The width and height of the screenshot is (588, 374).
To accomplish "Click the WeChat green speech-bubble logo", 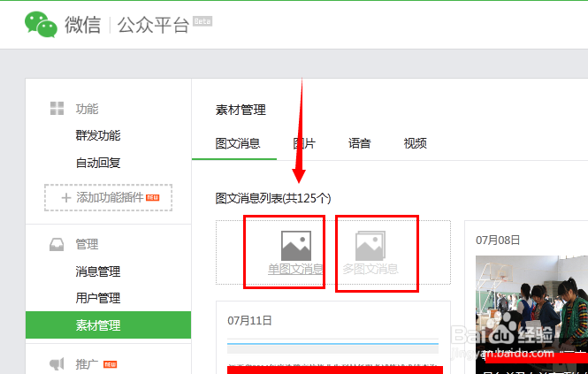I will pos(41,25).
